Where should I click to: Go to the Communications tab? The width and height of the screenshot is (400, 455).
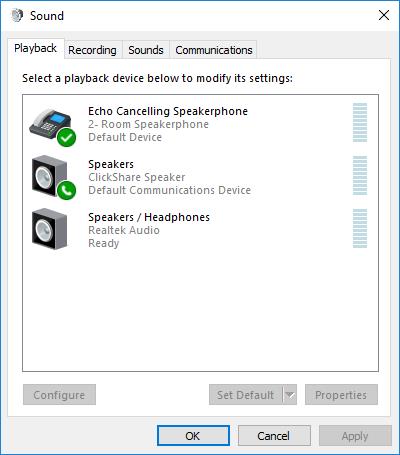pos(214,50)
